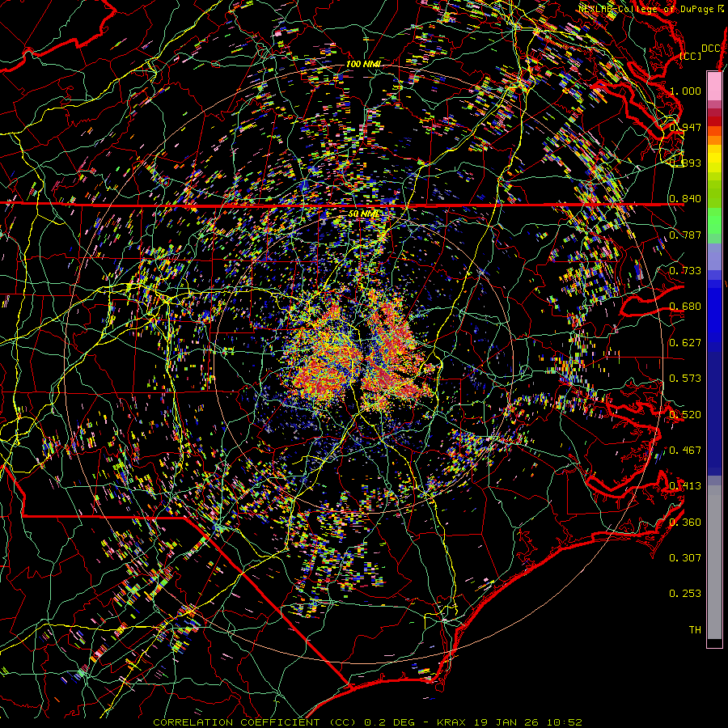Viewport: 728px width, 728px height.
Task: Click the TH threshold label on the legend
Action: coord(695,630)
